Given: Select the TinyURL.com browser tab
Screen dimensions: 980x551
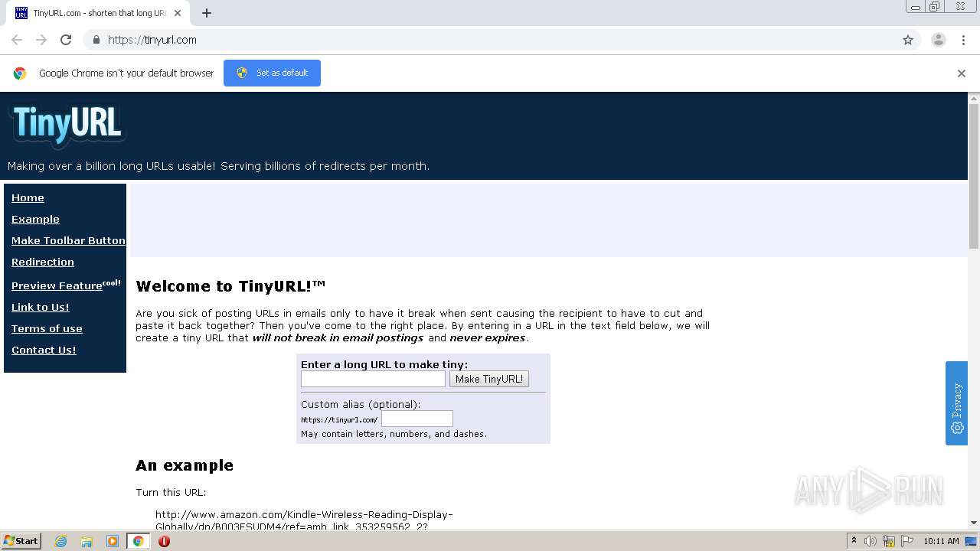Looking at the screenshot, I should tap(98, 13).
